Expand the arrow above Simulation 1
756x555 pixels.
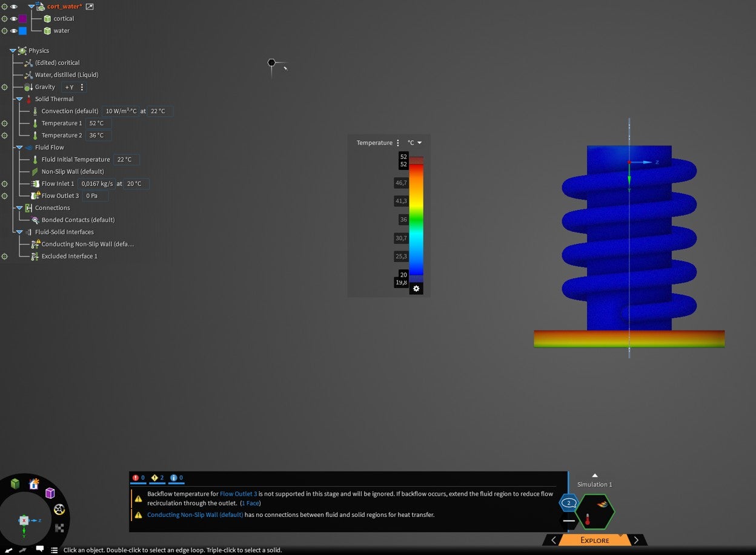tap(595, 476)
